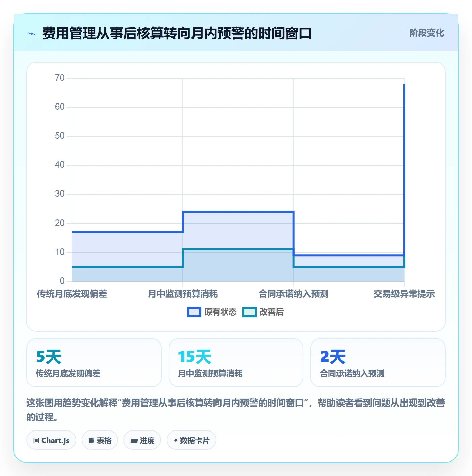Click the 交易级异常提示 x-axis label
This screenshot has height=476, width=472.
coord(404,294)
